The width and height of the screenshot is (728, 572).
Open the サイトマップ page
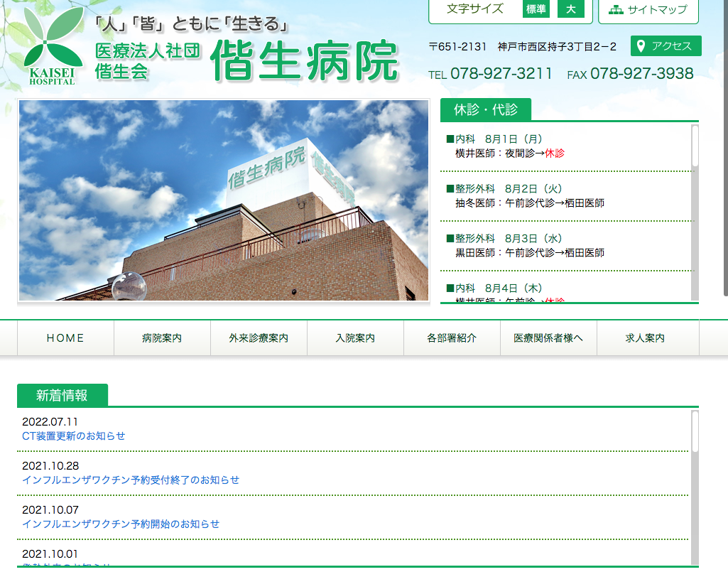pyautogui.click(x=648, y=10)
